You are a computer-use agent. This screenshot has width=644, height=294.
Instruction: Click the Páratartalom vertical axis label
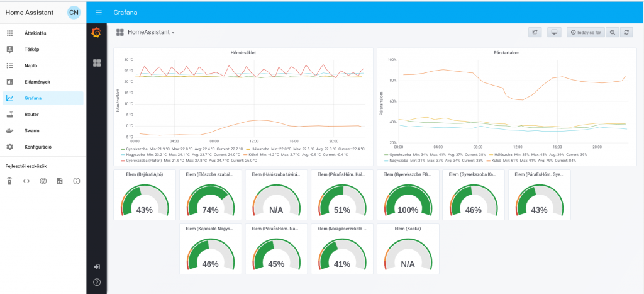[x=382, y=103]
